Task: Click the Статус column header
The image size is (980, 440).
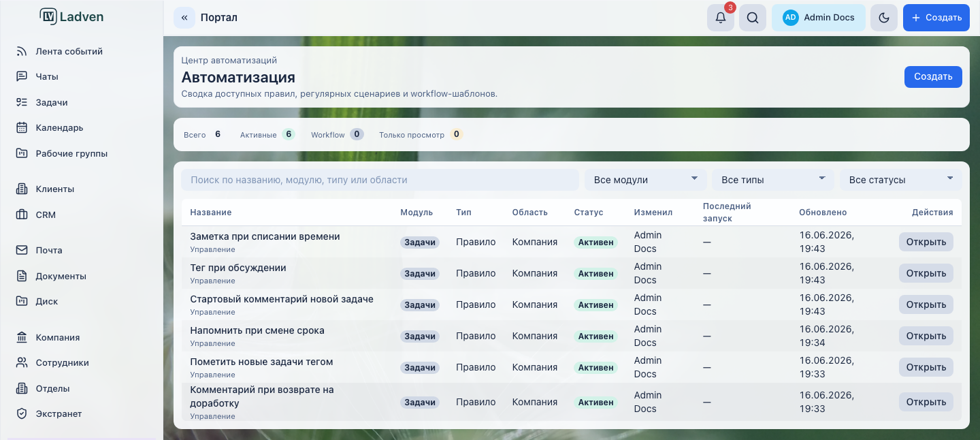Action: point(589,213)
